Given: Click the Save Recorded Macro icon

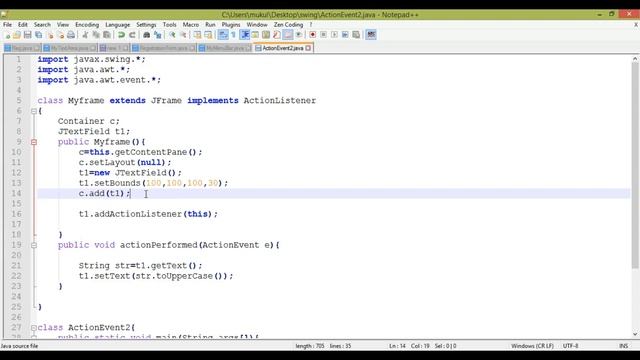Looking at the screenshot, I should tap(356, 35).
